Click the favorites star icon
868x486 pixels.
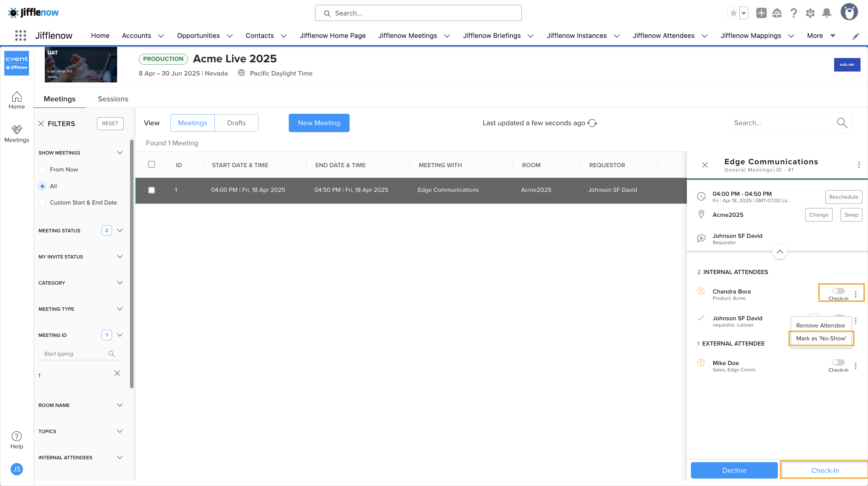[733, 13]
